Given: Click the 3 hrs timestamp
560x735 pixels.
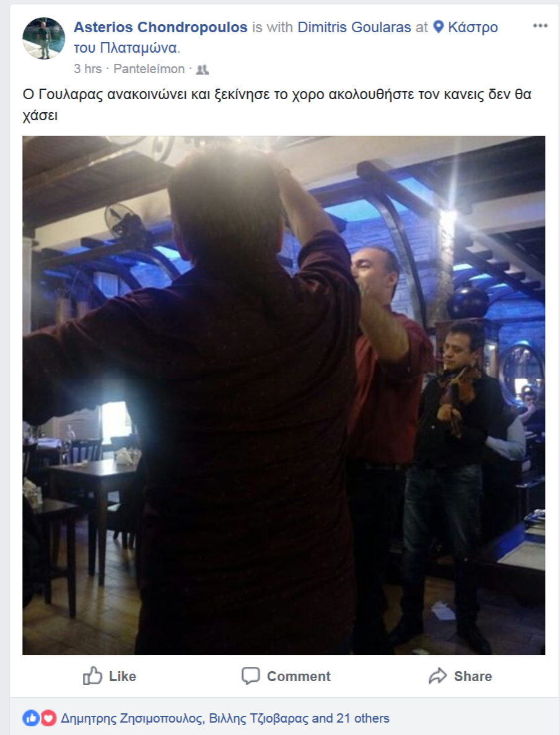Looking at the screenshot, I should click(x=87, y=69).
